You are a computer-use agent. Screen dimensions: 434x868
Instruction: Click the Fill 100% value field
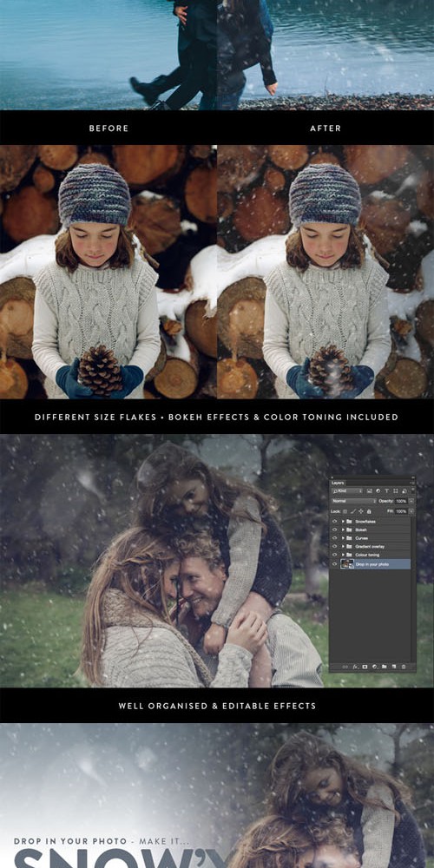click(401, 511)
